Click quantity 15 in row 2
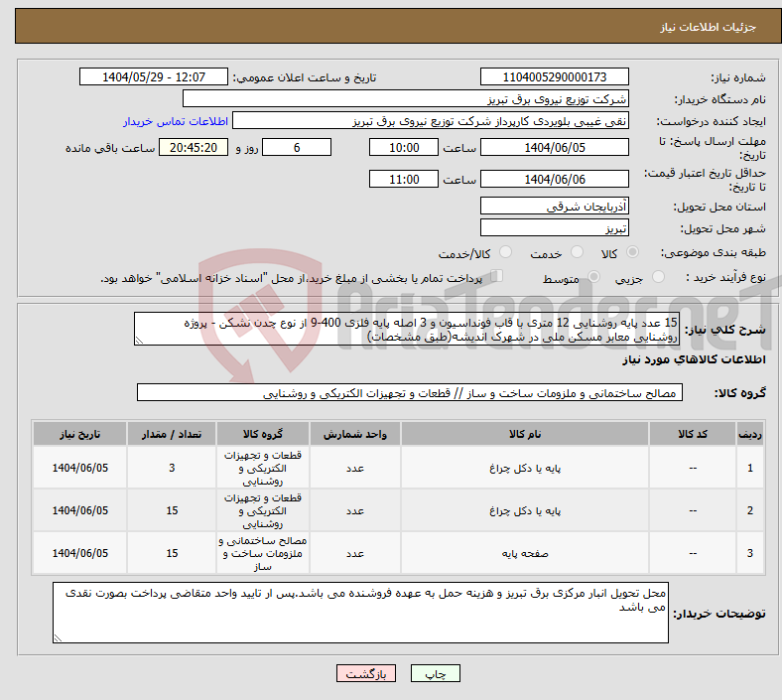This screenshot has width=782, height=700. [x=172, y=511]
